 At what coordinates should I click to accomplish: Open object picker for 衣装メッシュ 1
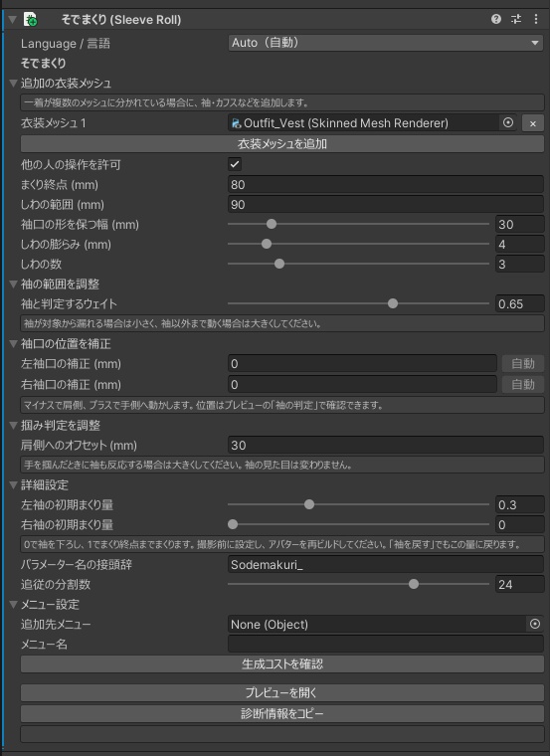coord(508,123)
